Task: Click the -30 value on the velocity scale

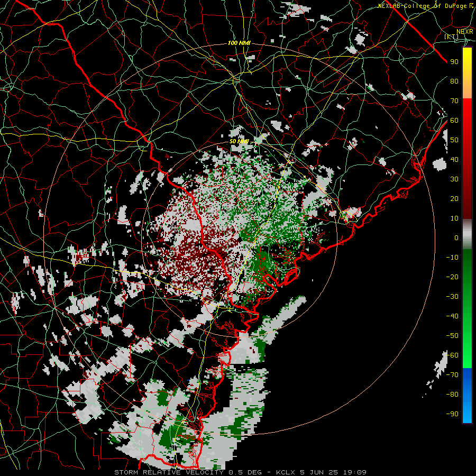Action: pos(452,297)
